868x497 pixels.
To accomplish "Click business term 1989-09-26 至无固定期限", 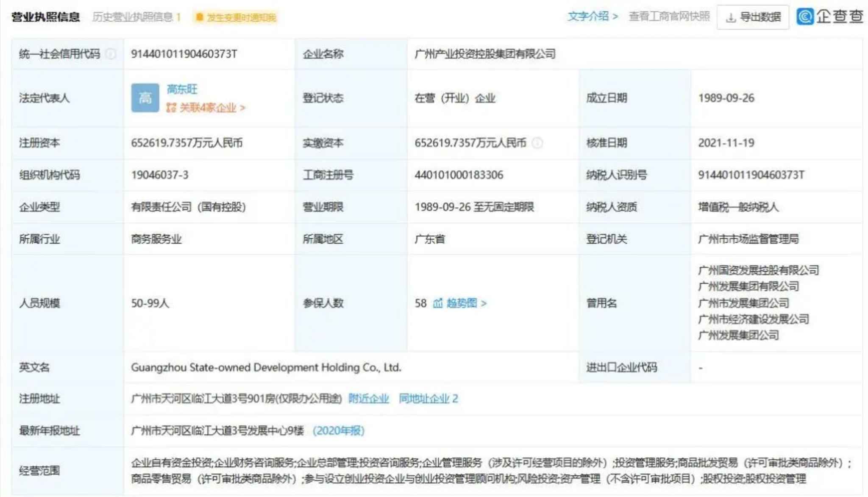I will tap(474, 207).
